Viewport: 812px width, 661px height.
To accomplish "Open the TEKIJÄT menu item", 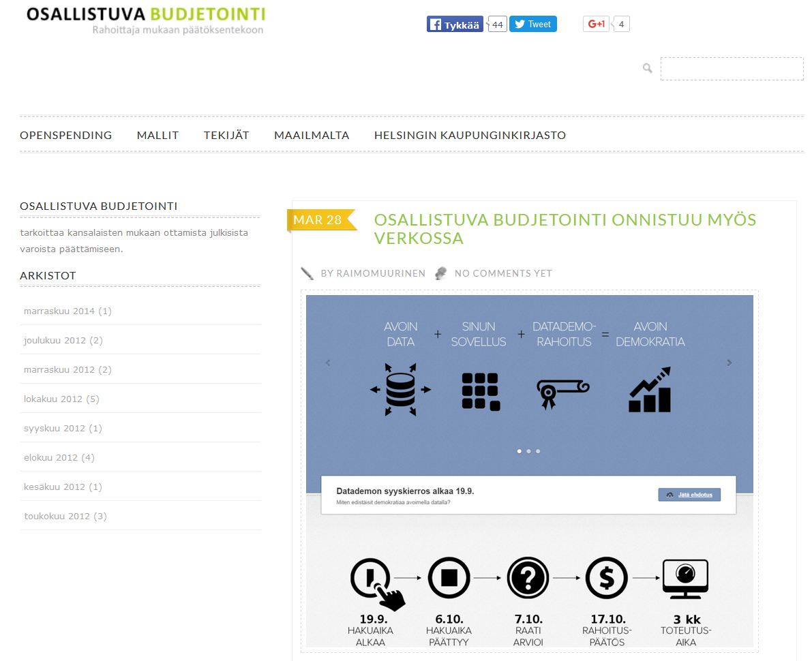I will point(226,135).
